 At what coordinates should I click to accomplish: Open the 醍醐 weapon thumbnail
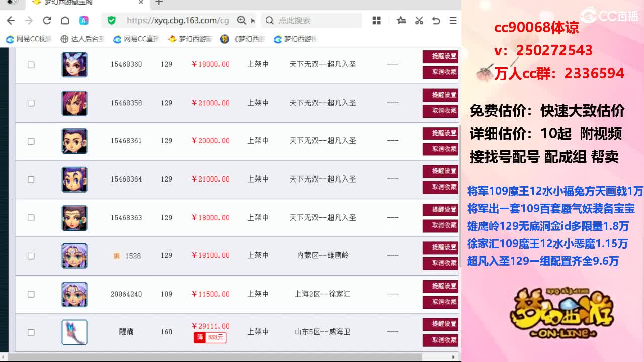[x=74, y=332]
